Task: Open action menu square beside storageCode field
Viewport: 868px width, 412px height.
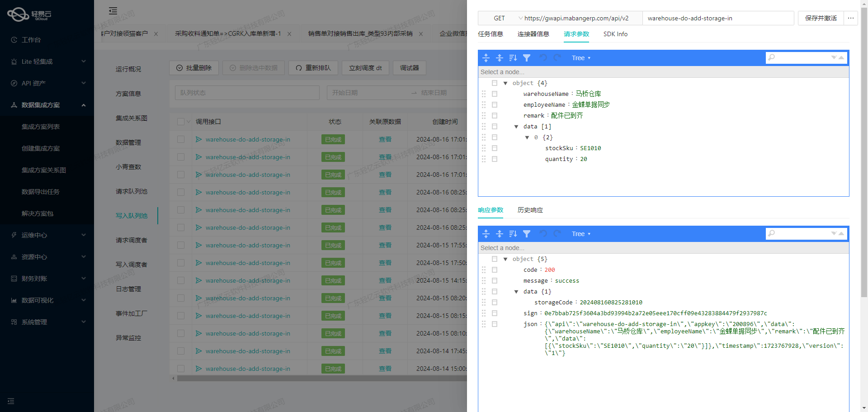Action: coord(495,303)
